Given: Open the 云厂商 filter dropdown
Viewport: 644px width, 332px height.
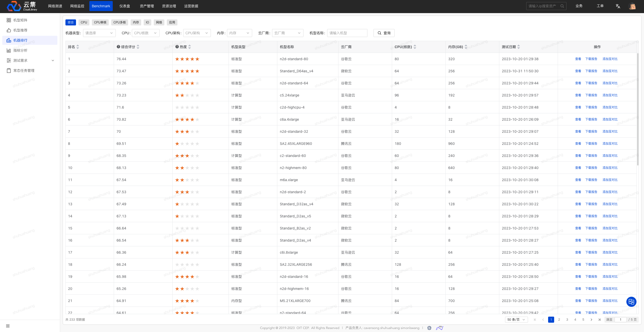Looking at the screenshot, I should [287, 33].
